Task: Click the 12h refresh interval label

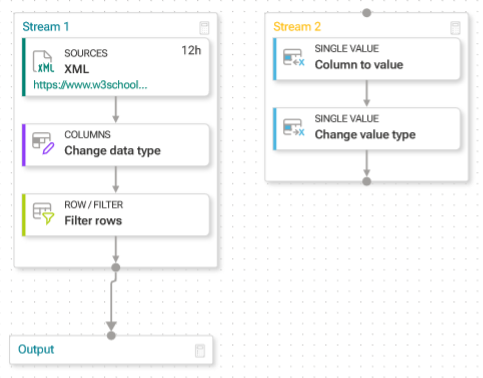Action: click(191, 50)
